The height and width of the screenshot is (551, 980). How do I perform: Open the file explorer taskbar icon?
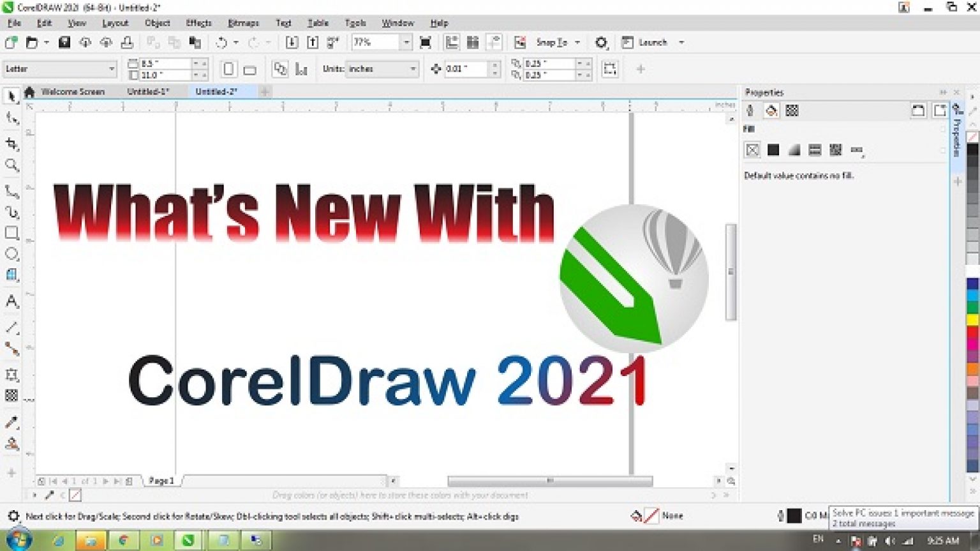point(90,540)
